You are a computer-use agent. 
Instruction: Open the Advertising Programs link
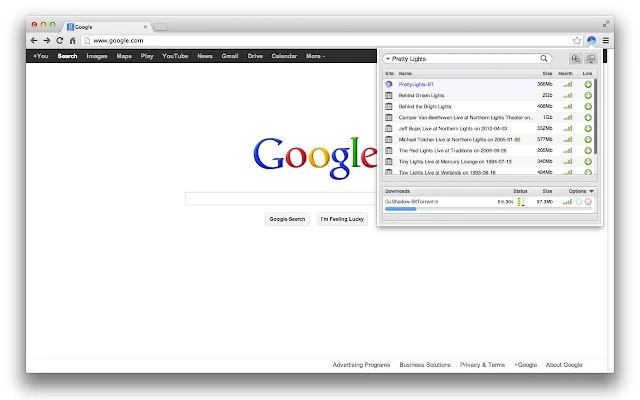tap(361, 364)
